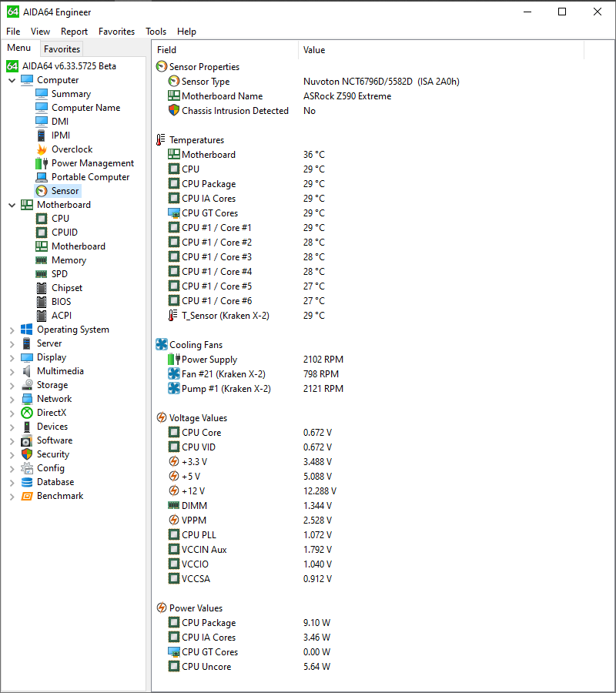This screenshot has width=616, height=693.
Task: Click the CPUID chip icon
Action: (42, 233)
